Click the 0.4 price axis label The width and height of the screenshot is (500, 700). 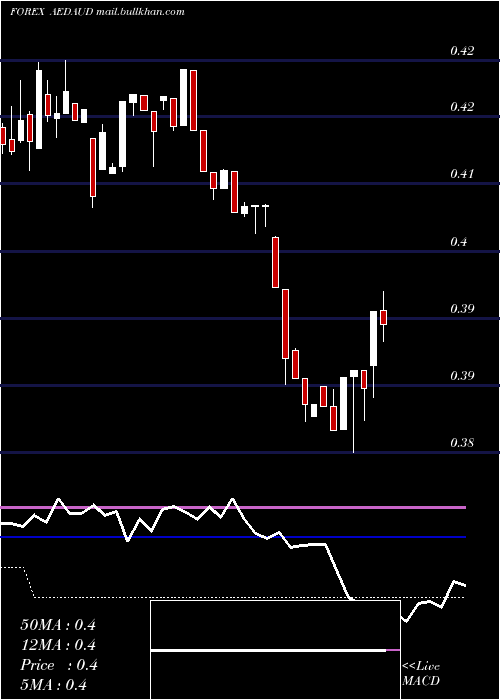tap(458, 242)
